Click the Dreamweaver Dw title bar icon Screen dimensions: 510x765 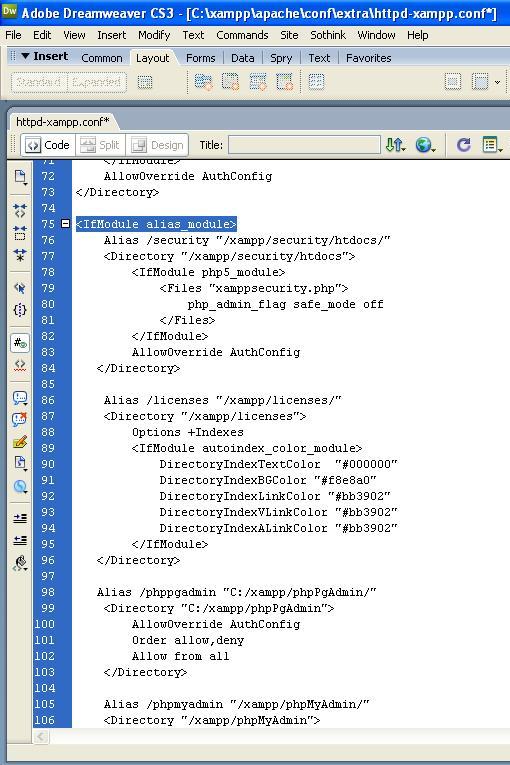coord(9,11)
